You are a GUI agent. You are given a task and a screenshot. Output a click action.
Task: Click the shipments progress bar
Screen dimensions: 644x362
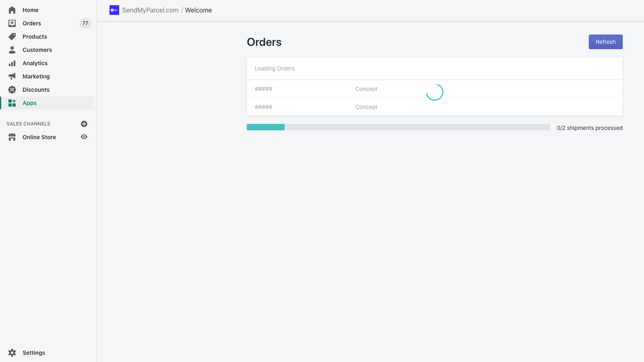pos(398,127)
